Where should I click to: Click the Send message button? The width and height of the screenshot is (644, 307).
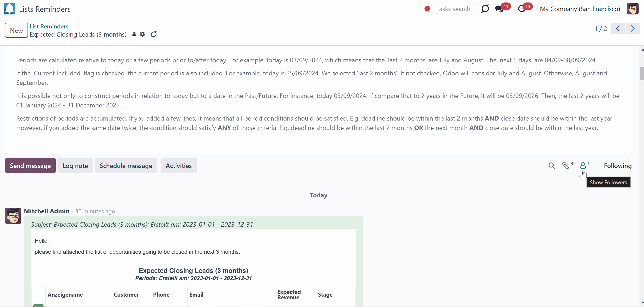click(x=30, y=166)
